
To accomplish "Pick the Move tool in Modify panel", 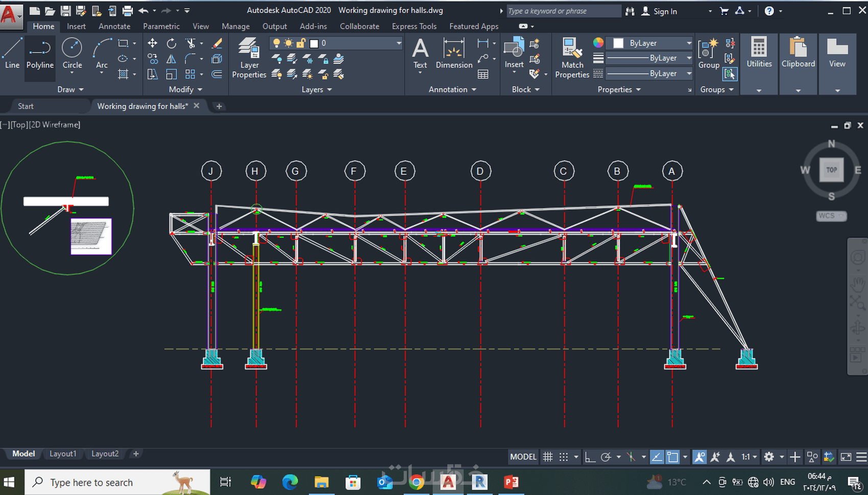I will coord(152,43).
